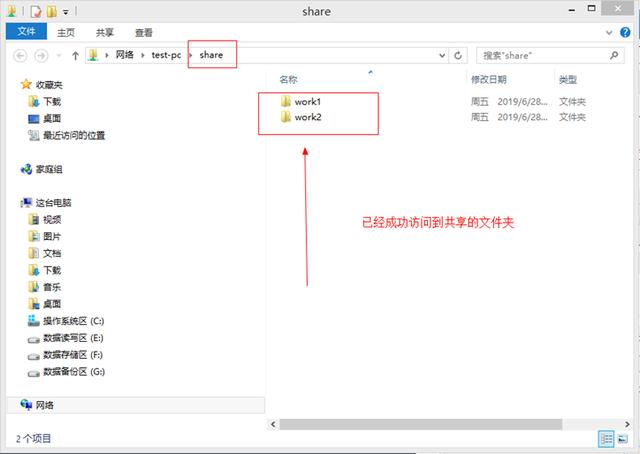Open the 共享 ribbon tab
Viewport: 640px width, 454px height.
[x=104, y=33]
